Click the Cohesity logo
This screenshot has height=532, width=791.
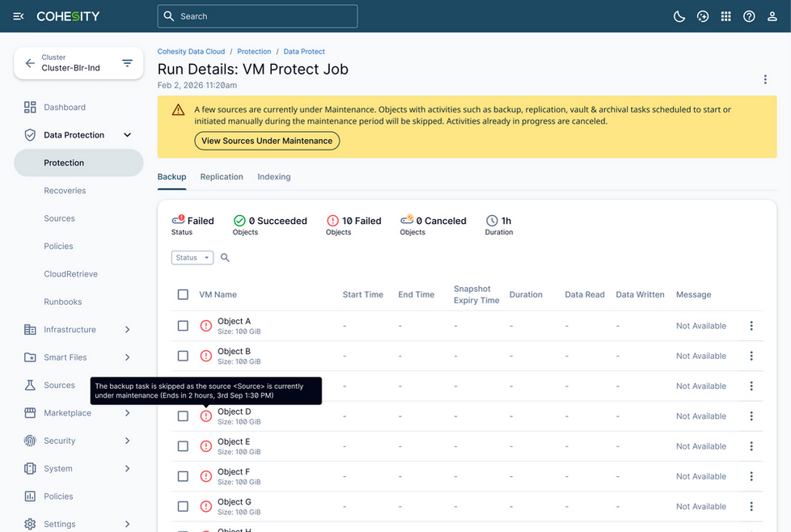pyautogui.click(x=68, y=16)
